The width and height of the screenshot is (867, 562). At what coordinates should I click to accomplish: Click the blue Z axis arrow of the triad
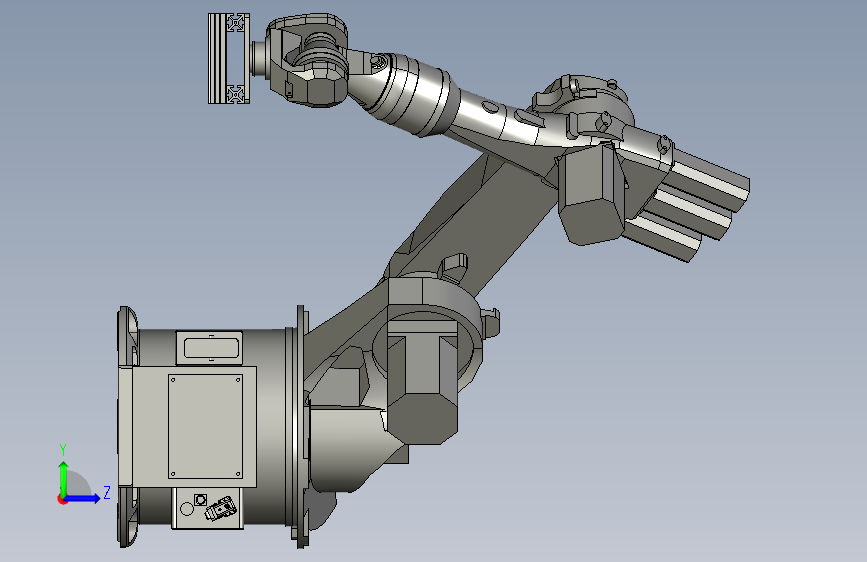[x=84, y=498]
